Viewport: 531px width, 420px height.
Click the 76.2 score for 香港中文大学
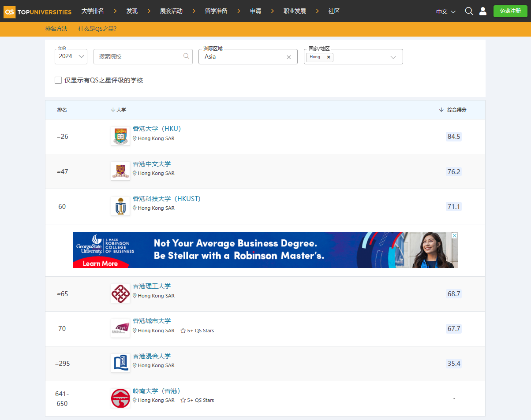pos(454,171)
